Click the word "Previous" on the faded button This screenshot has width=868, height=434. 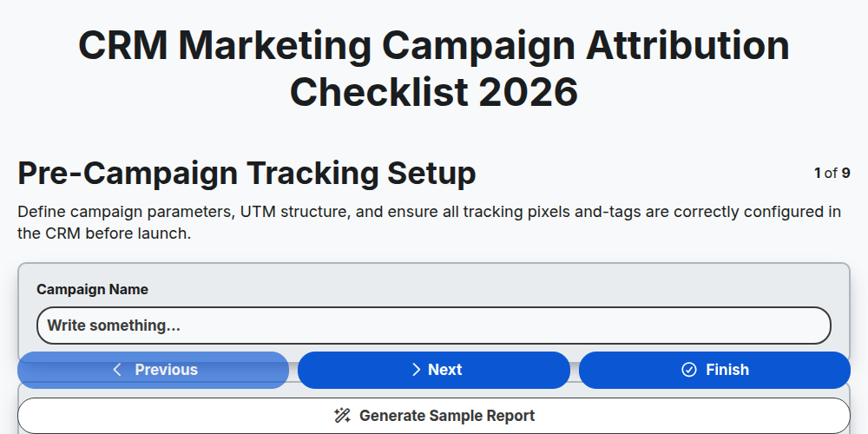(x=166, y=370)
